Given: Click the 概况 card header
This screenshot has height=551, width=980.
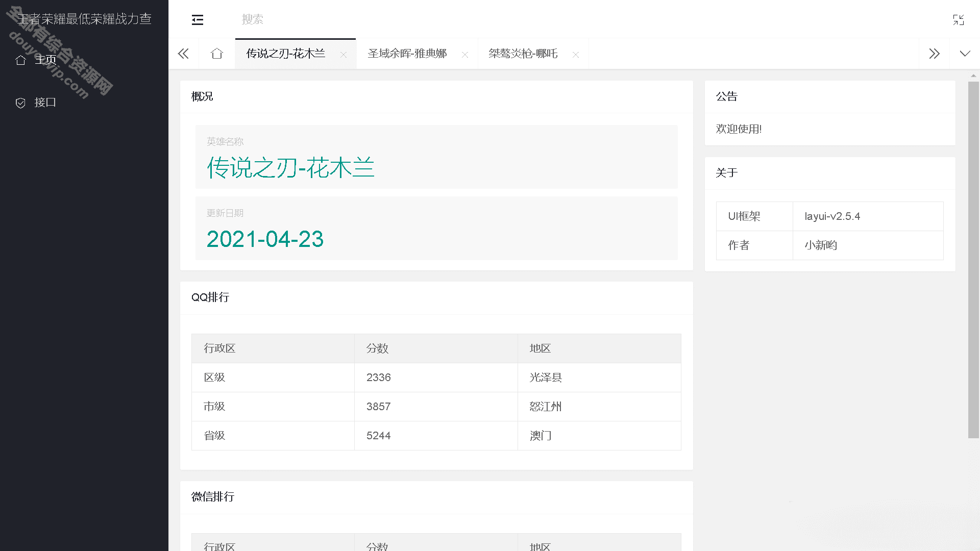Looking at the screenshot, I should (x=436, y=96).
